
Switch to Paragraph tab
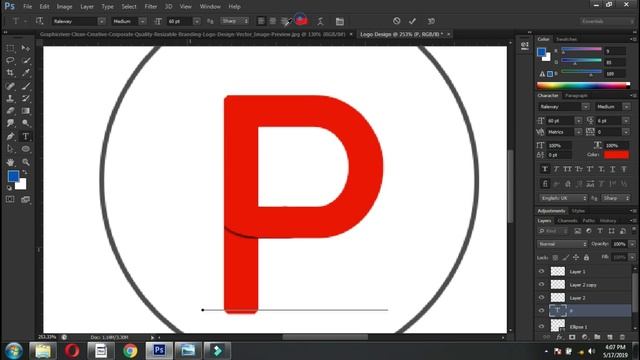pyautogui.click(x=576, y=96)
